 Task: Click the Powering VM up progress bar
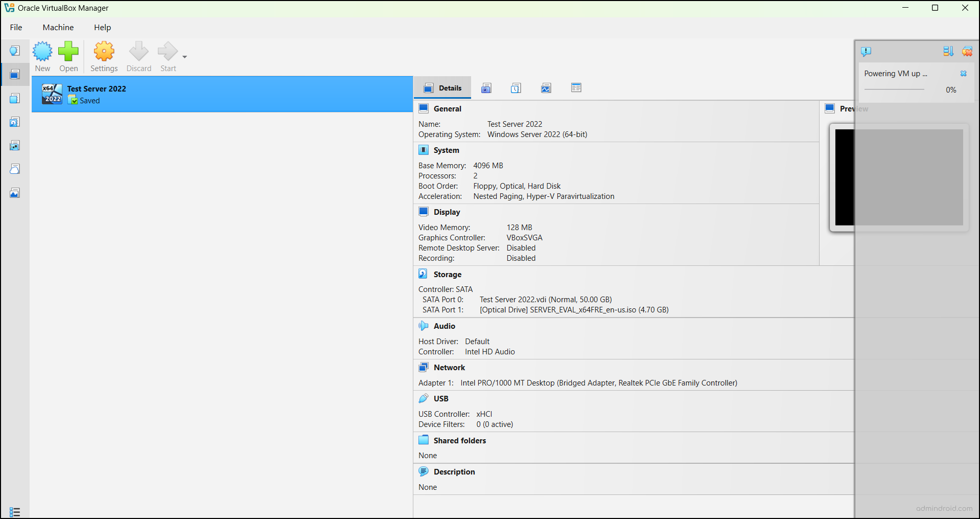click(x=893, y=89)
